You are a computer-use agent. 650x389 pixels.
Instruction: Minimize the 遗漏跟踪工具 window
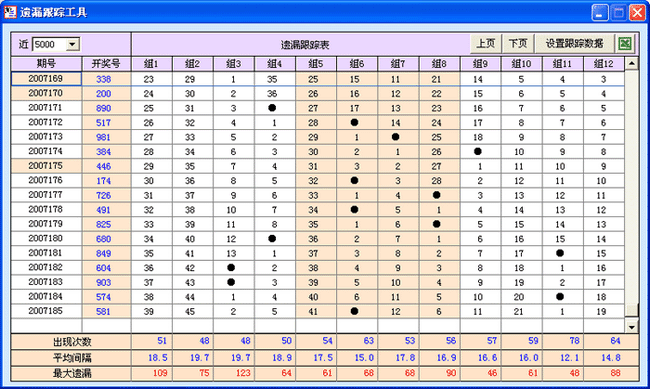coord(600,12)
